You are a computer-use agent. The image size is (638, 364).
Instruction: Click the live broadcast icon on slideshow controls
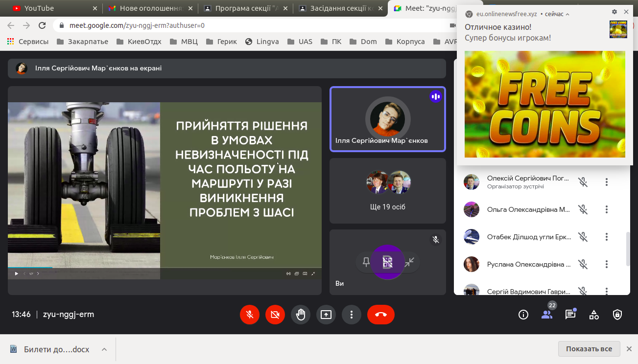(x=288, y=273)
